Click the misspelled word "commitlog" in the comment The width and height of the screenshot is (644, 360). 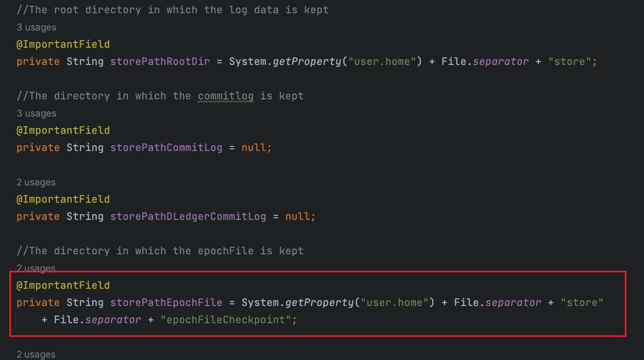tap(225, 95)
